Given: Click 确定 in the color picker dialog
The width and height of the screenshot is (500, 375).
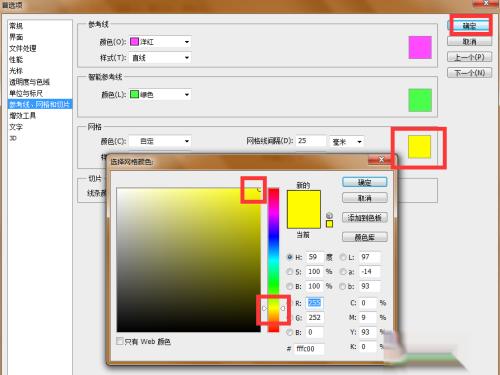Looking at the screenshot, I should point(365,182).
